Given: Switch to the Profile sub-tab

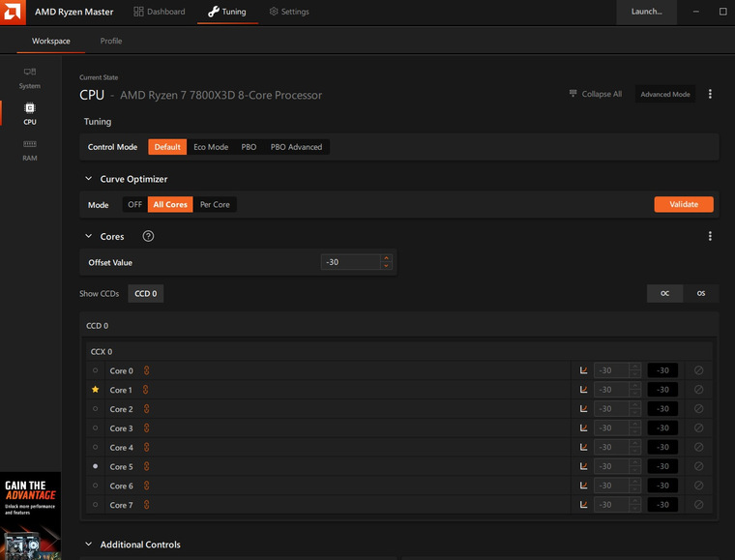Looking at the screenshot, I should tap(111, 41).
